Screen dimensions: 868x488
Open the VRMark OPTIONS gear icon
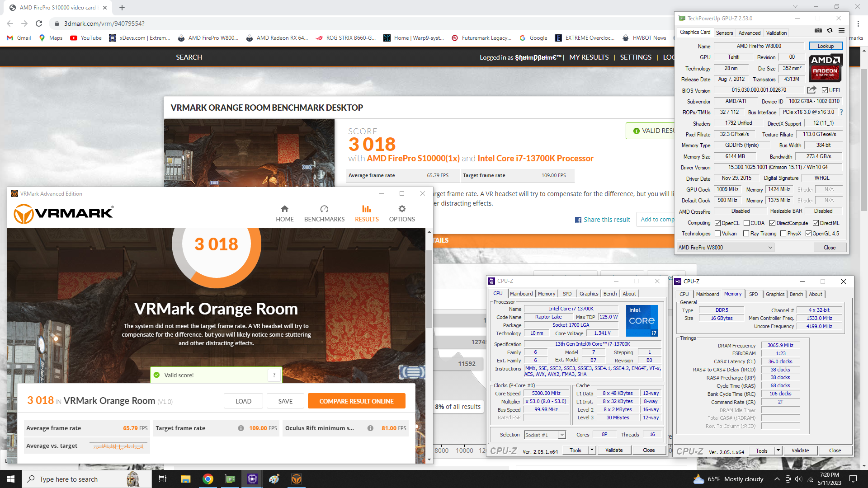click(402, 209)
